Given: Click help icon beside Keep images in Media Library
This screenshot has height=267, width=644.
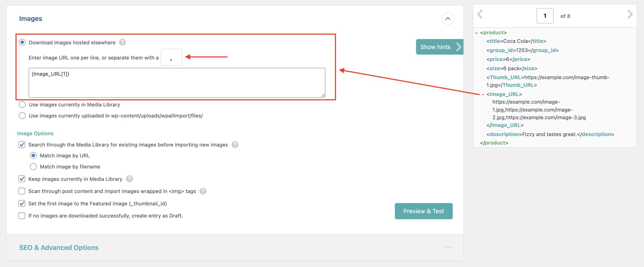Looking at the screenshot, I should pos(129,179).
